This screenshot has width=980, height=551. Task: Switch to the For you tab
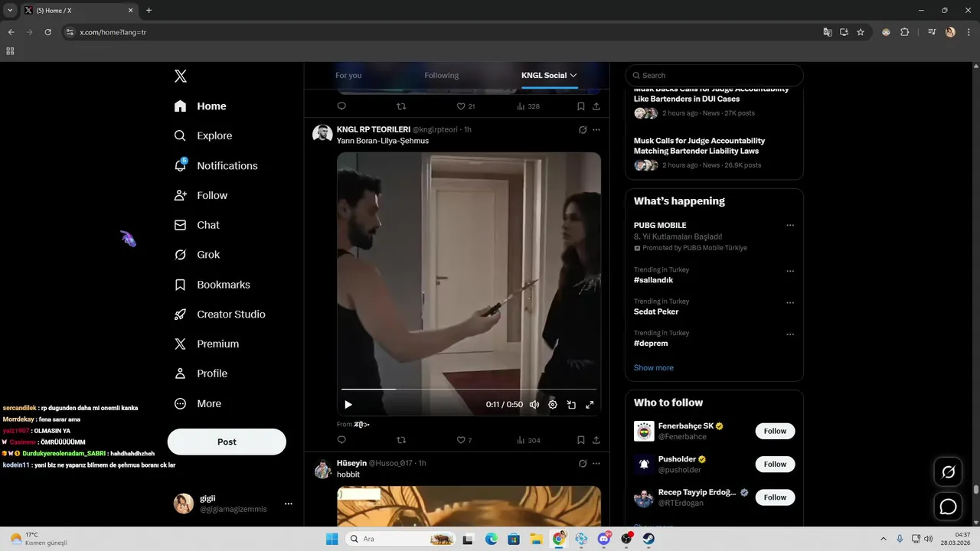[348, 75]
